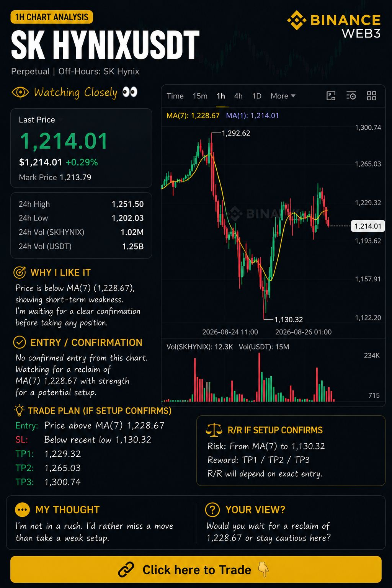
Task: Click the 1,214.01 current price tag on axis
Action: tap(368, 226)
